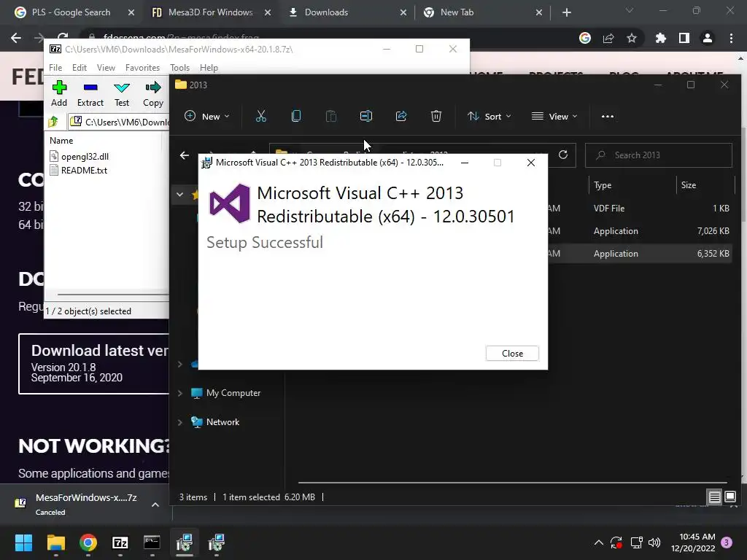Click the Refresh icon in Explorer address bar

563,155
